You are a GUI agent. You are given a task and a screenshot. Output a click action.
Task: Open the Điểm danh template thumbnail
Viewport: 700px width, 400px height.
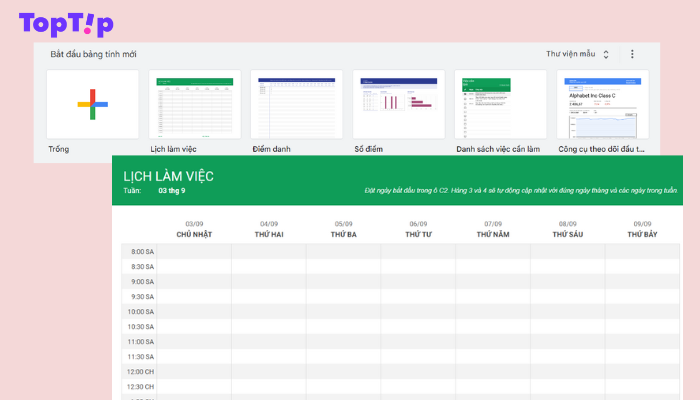[x=296, y=104]
